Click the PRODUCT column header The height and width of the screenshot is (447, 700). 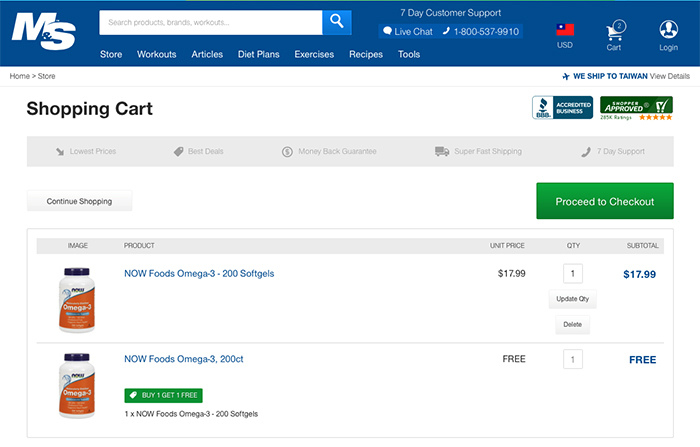click(x=139, y=246)
